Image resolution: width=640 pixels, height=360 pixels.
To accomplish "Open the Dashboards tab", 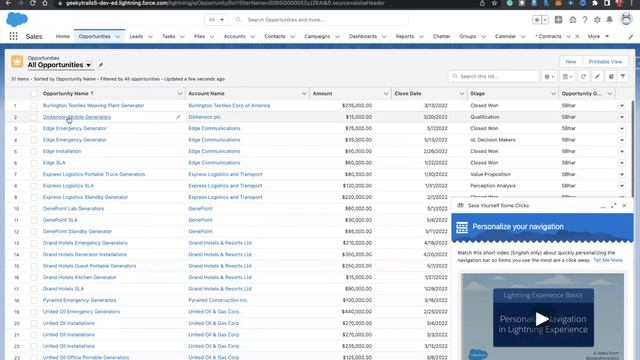I will (x=363, y=36).
